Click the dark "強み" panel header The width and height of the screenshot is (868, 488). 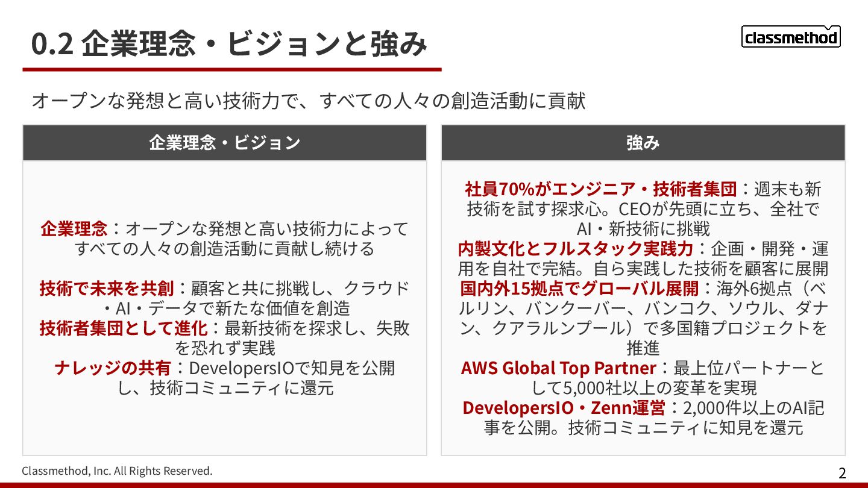643,143
